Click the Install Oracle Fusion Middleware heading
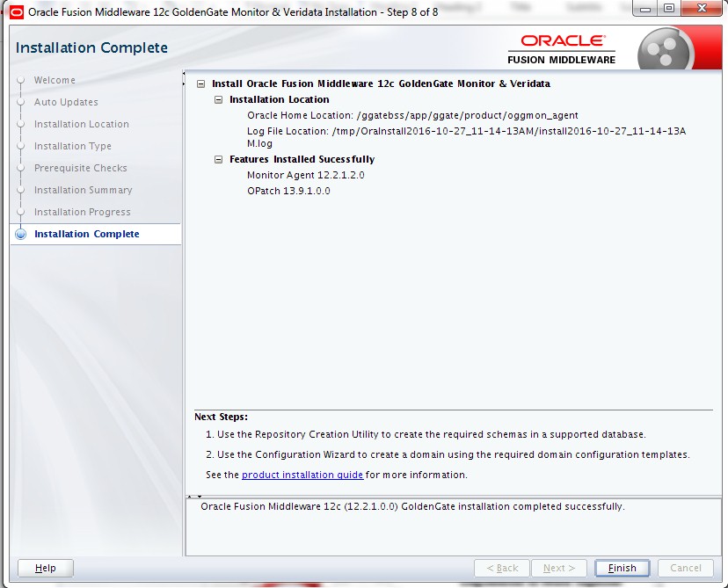728x588 pixels. (x=381, y=84)
